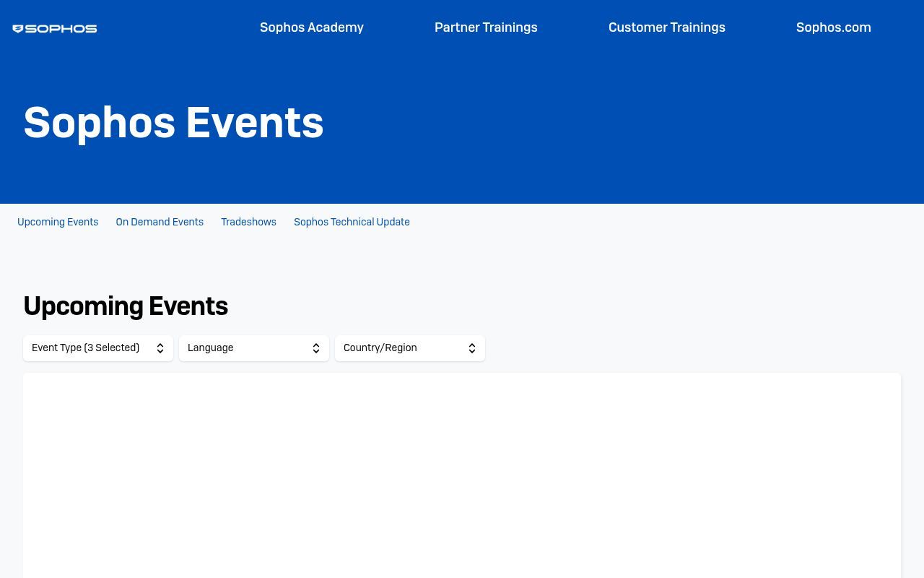
Task: Open Partner Trainings in the navigation
Action: [486, 27]
